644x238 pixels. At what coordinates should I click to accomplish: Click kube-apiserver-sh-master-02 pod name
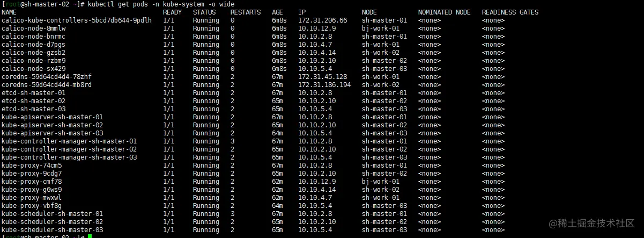click(x=53, y=125)
